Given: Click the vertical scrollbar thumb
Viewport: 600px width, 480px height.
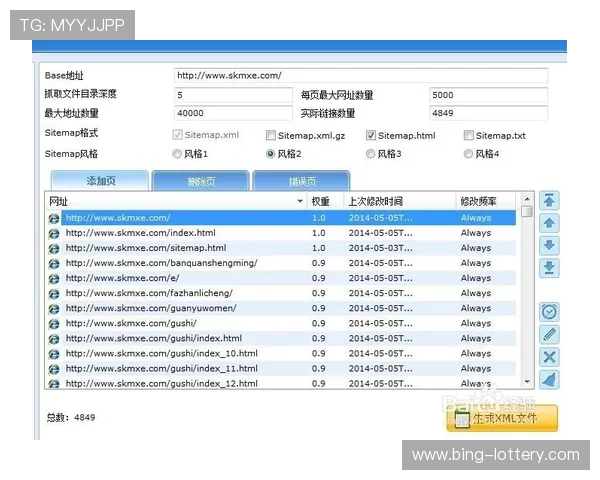Looking at the screenshot, I should (x=527, y=211).
